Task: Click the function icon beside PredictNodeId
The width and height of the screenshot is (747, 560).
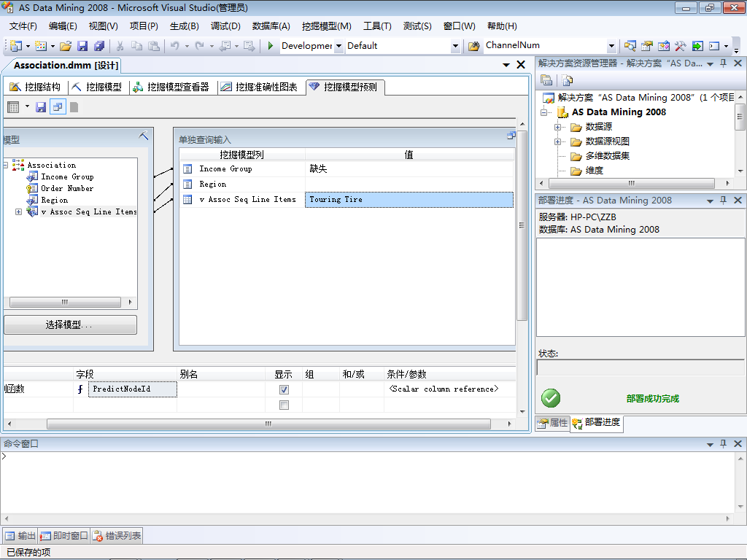Action: (x=80, y=389)
